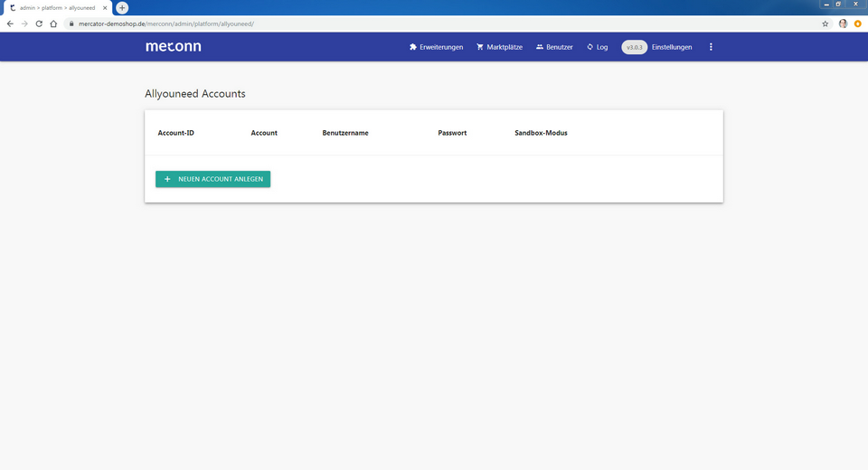Open the browser home page
This screenshot has height=470, width=868.
click(x=53, y=23)
